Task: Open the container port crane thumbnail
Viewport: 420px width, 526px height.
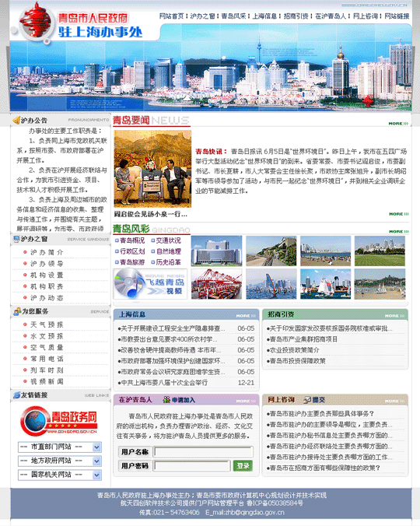Action: tap(216, 284)
